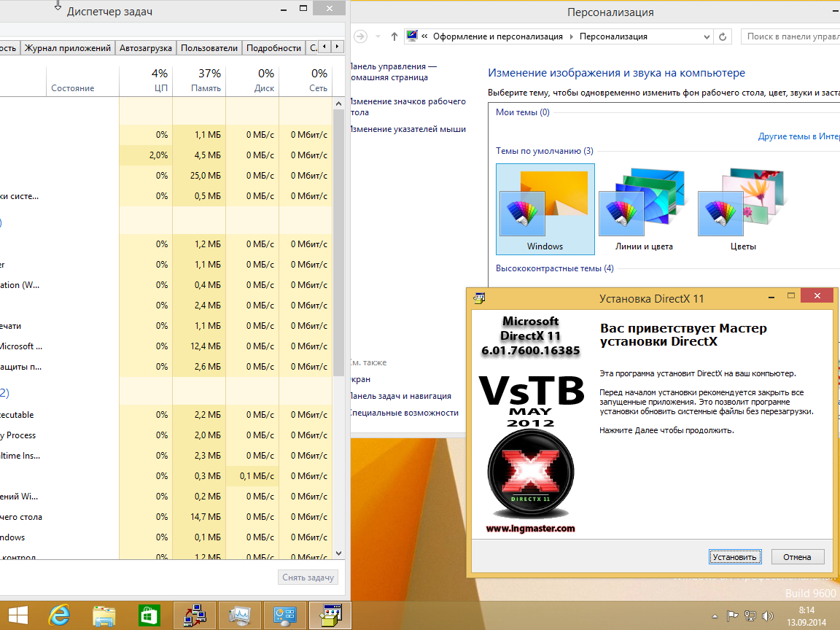Select the row with 12,4 МБ memory
The height and width of the screenshot is (630, 840).
tap(166, 346)
